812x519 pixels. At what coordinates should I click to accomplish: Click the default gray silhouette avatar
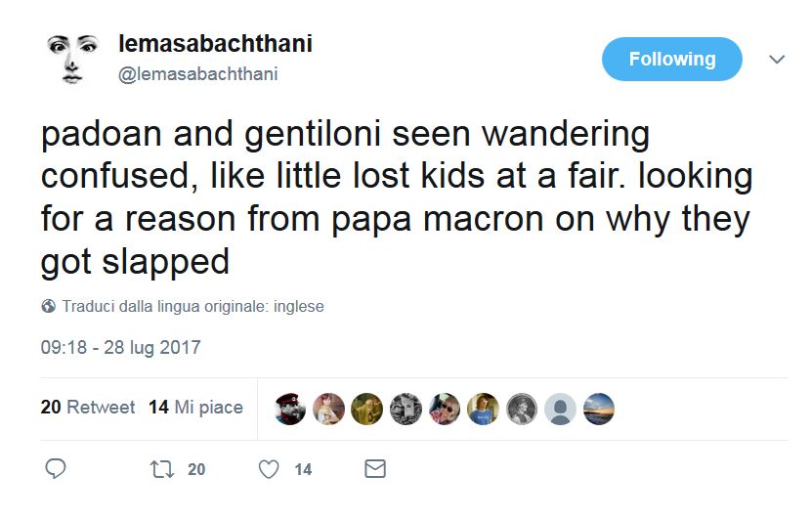560,409
